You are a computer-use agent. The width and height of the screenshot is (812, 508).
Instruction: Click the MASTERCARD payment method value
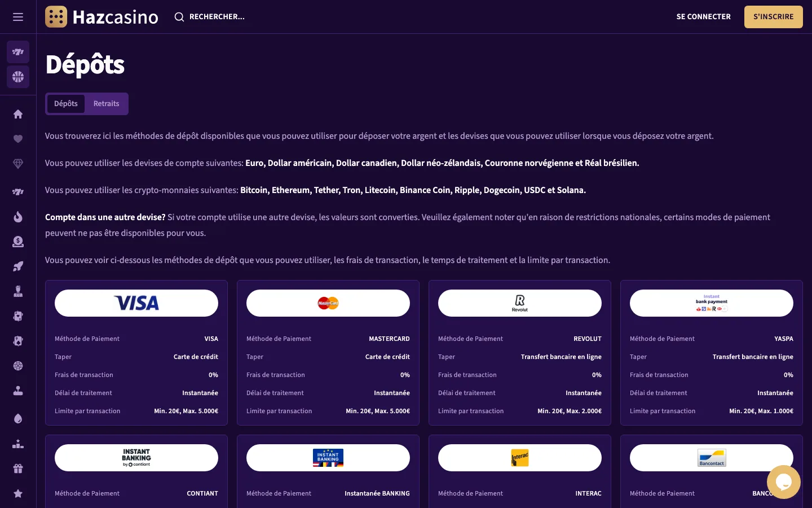pos(389,339)
